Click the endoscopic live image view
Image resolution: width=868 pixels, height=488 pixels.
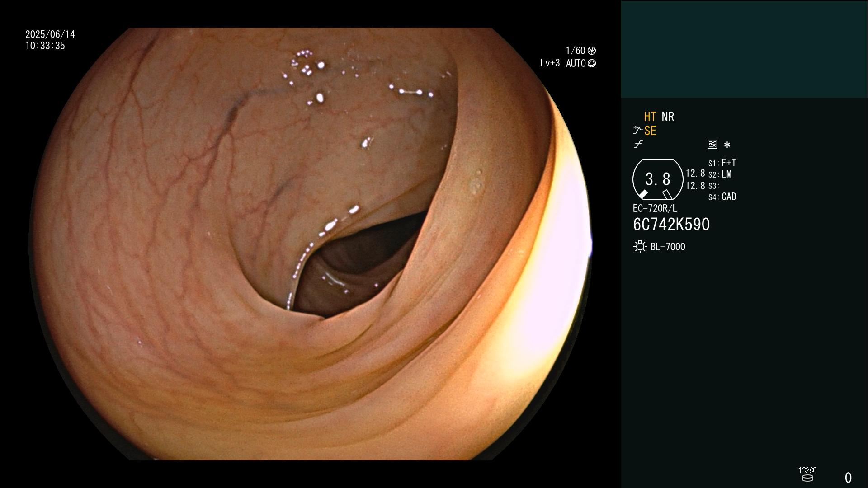tap(311, 244)
